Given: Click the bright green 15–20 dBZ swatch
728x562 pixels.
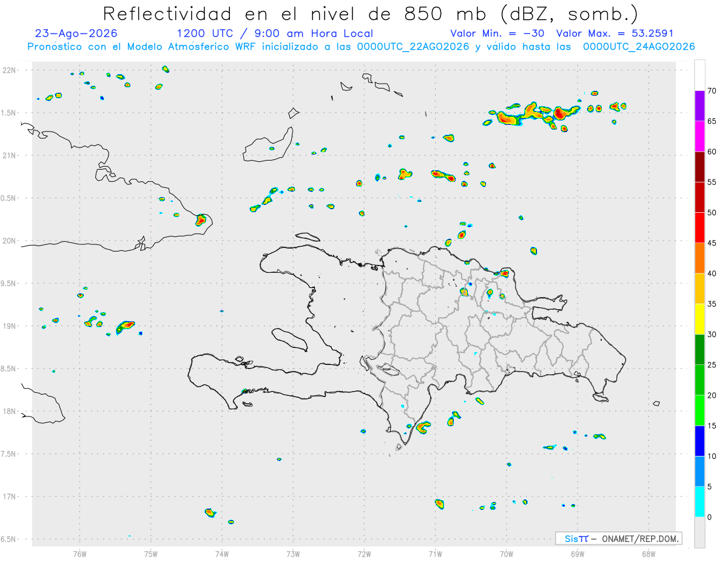Looking at the screenshot, I should click(699, 410).
